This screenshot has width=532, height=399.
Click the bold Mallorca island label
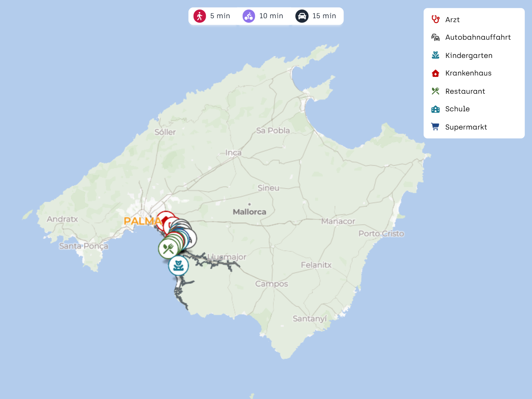[249, 212]
